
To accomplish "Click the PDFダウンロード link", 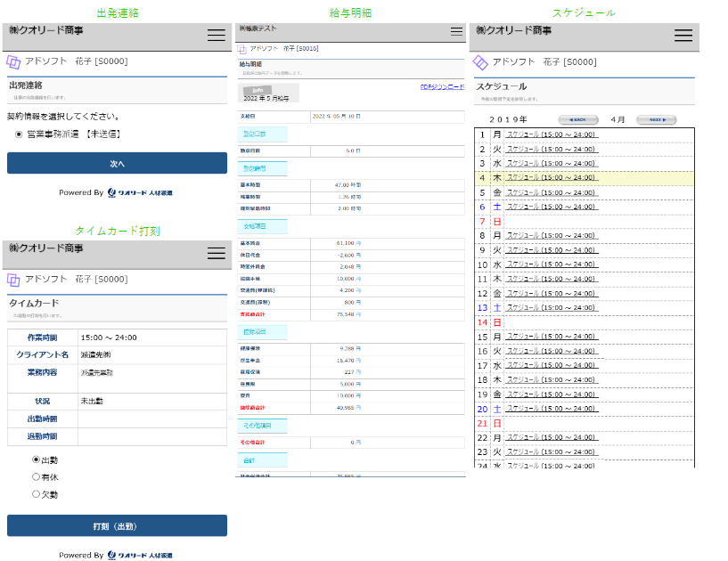I will click(x=441, y=87).
